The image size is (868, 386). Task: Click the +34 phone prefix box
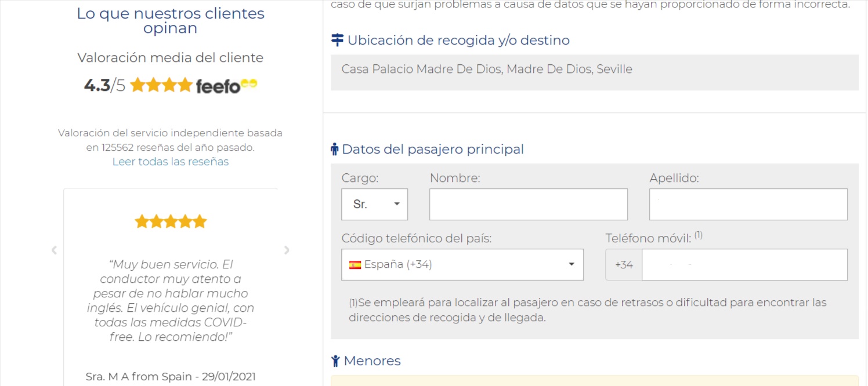pyautogui.click(x=624, y=265)
